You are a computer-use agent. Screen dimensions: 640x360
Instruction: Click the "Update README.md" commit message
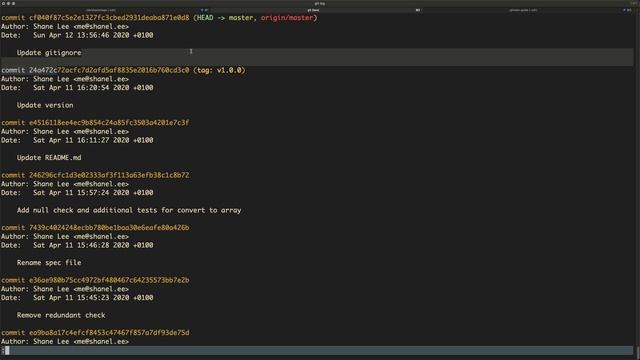click(x=49, y=158)
